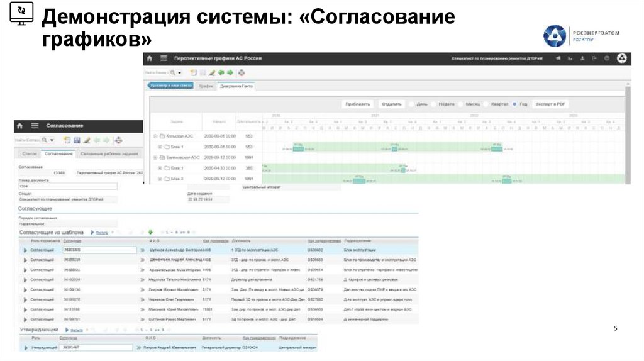Create new record in Перспективные графики toolbar
The image size is (644, 361).
(194, 73)
